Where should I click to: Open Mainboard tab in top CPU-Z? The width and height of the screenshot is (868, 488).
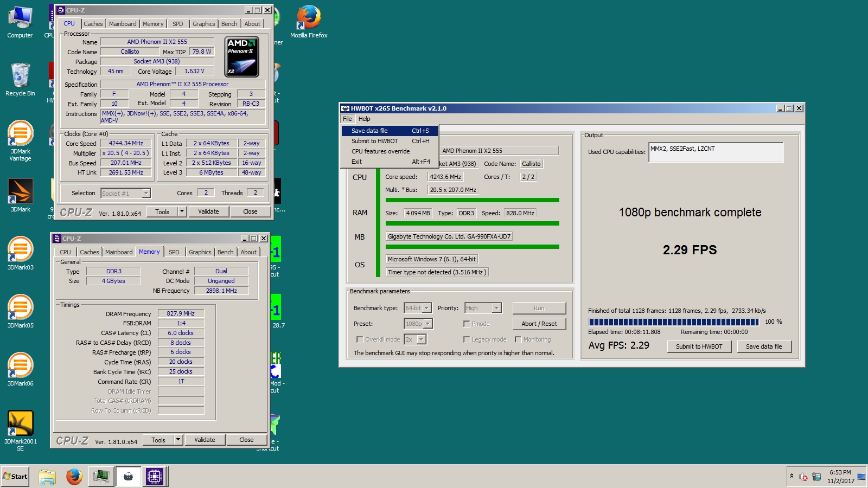tap(123, 24)
